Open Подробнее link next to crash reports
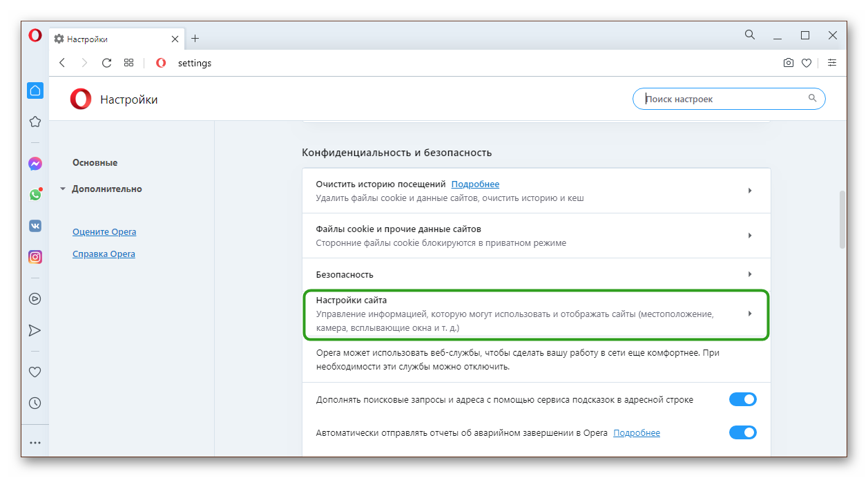This screenshot has height=478, width=868. (x=637, y=433)
